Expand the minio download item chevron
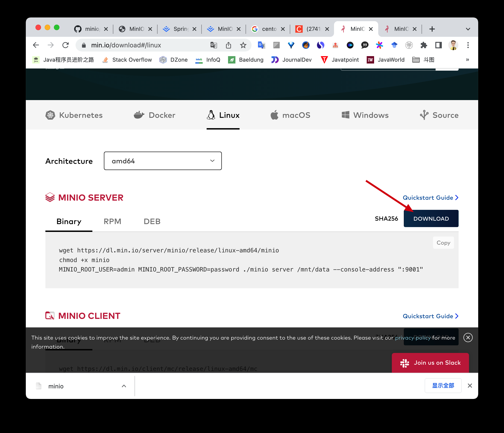 pyautogui.click(x=124, y=386)
